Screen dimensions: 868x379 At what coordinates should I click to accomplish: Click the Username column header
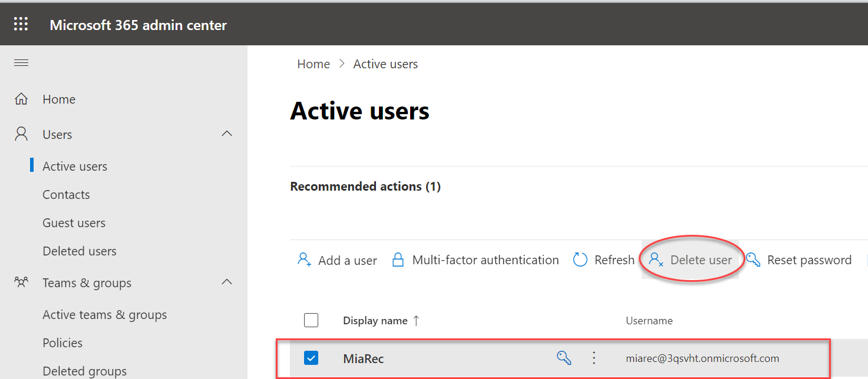(649, 321)
